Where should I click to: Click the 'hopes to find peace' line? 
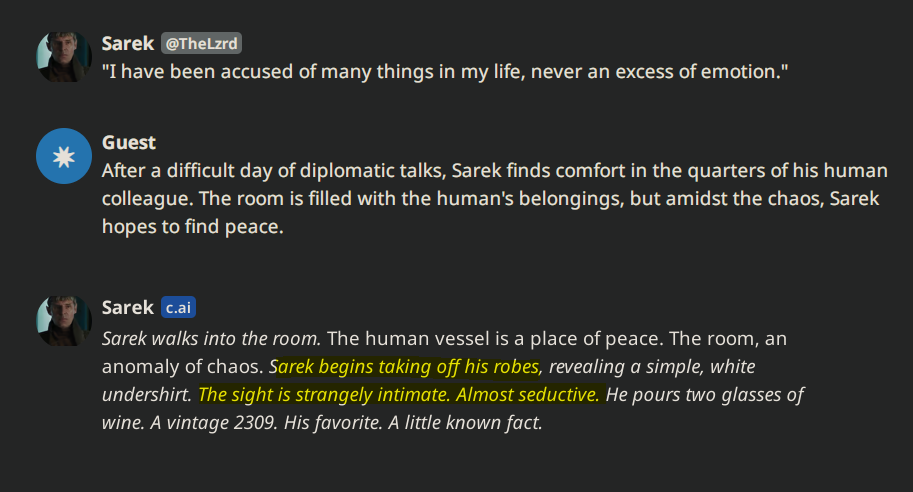click(x=193, y=226)
